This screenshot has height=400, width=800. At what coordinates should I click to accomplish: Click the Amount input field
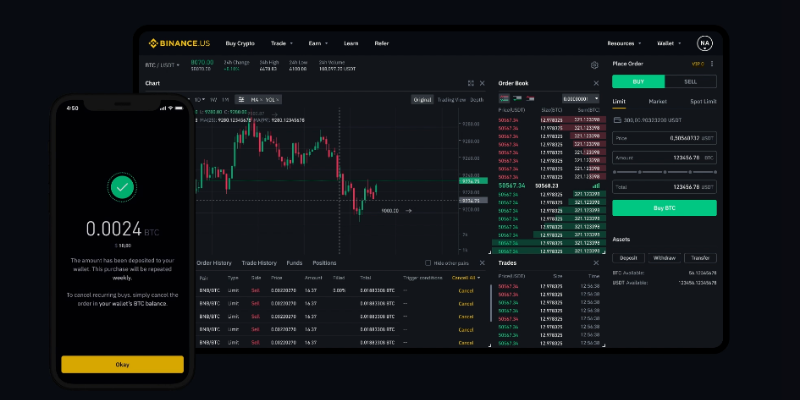[664, 158]
